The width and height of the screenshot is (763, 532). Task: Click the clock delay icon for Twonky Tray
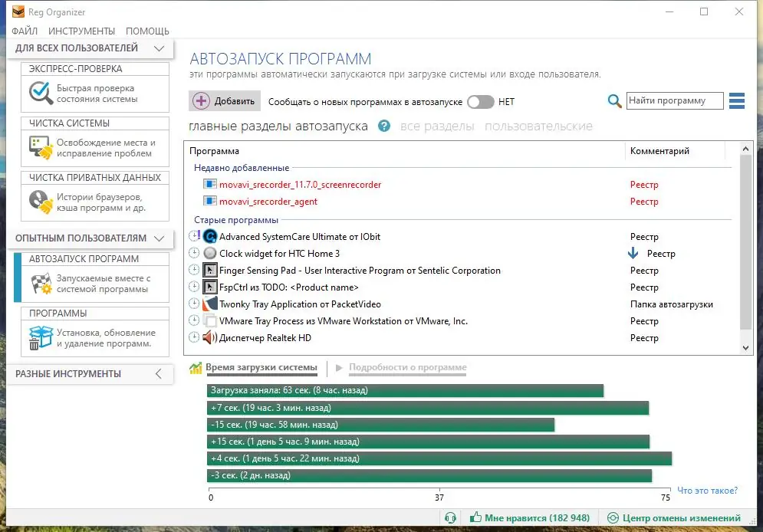click(194, 304)
